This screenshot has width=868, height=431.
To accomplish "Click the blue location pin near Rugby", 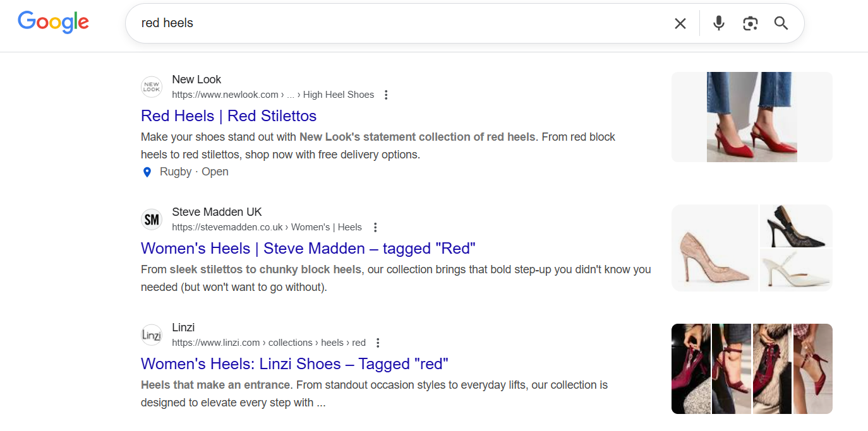I will tap(147, 172).
